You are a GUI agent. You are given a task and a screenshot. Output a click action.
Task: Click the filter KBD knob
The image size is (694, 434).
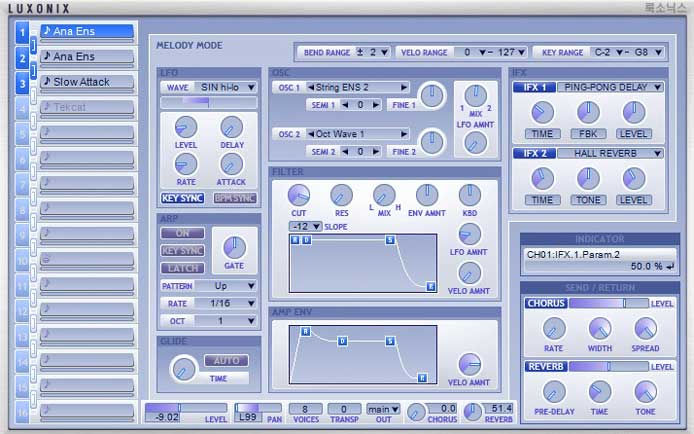(470, 195)
